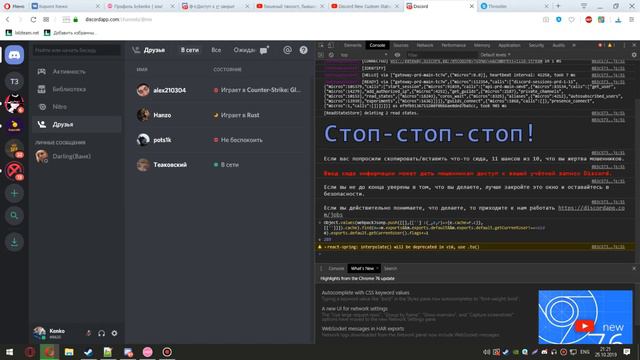Click the heart bookmark icon in address bar
640x360 pixels.
[571, 20]
